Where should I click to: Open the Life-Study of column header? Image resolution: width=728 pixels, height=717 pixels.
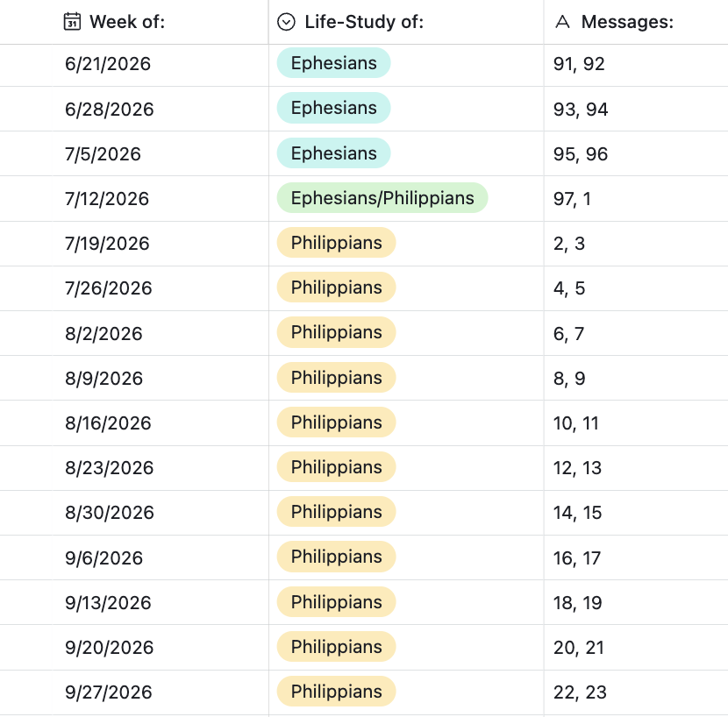(406, 22)
